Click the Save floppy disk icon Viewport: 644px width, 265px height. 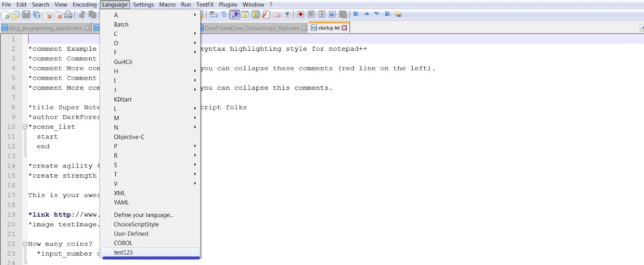click(x=26, y=14)
